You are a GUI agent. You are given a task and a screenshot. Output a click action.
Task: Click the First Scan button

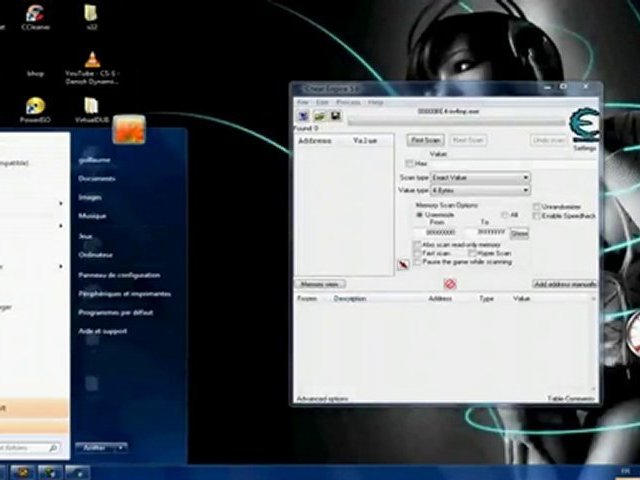pos(427,140)
